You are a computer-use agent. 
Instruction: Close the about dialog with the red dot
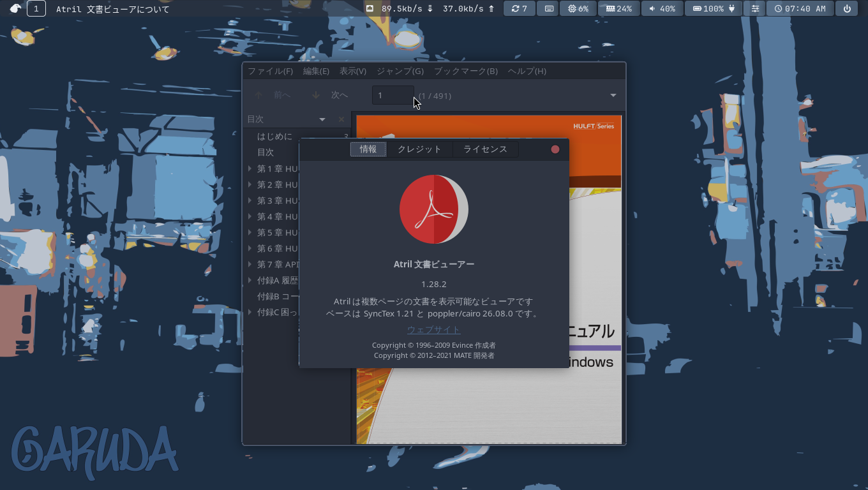[x=555, y=149]
